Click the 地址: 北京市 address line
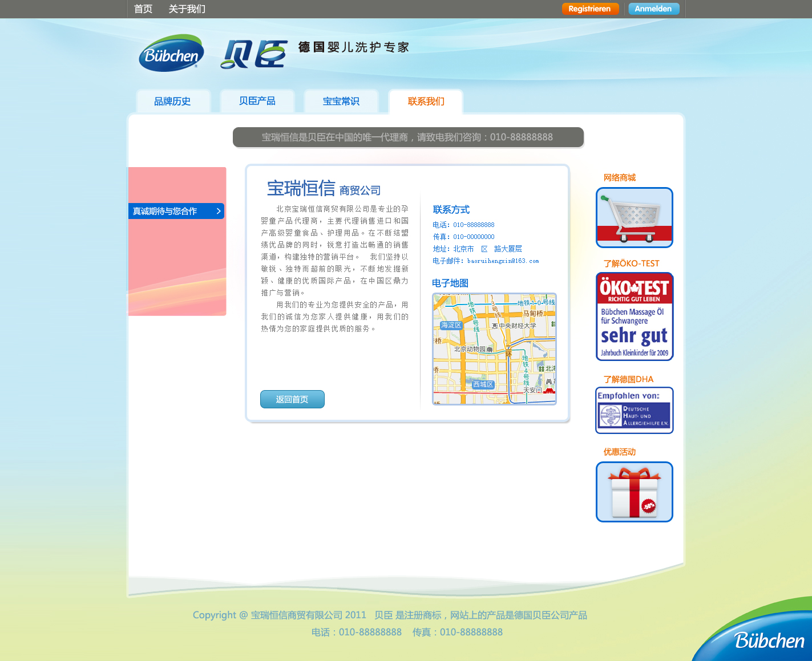Image resolution: width=812 pixels, height=661 pixels. click(477, 249)
